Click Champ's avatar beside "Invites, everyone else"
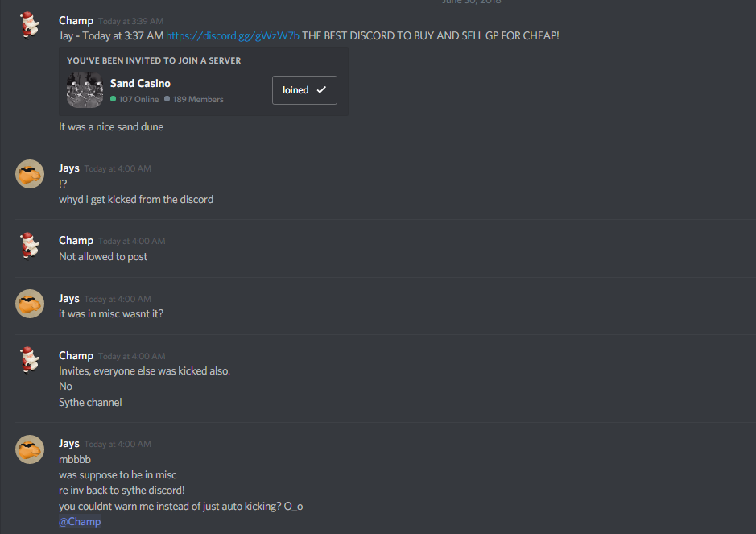The width and height of the screenshot is (756, 534). point(30,360)
